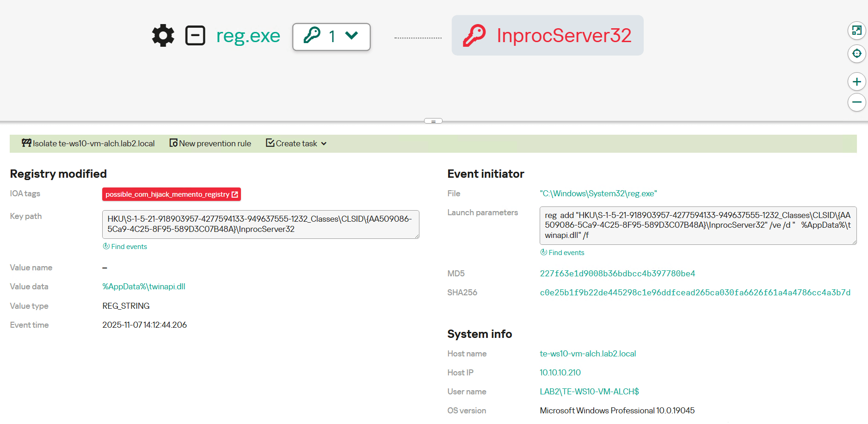Click the reg.exe file path link

598,193
